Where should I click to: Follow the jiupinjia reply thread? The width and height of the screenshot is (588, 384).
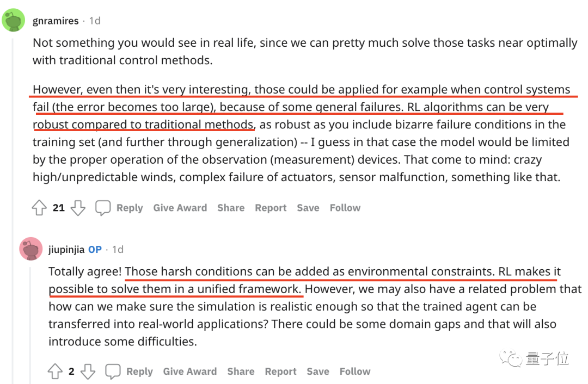pyautogui.click(x=355, y=371)
